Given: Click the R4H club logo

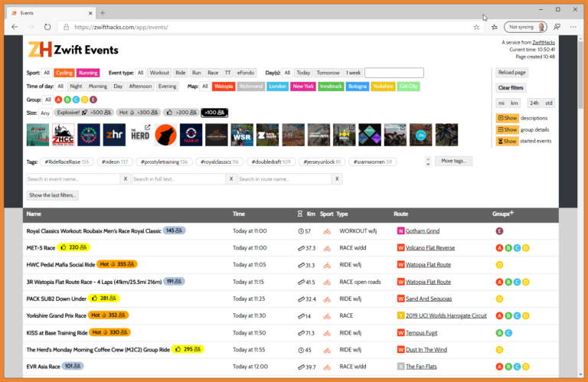Looking at the screenshot, I should (x=38, y=135).
